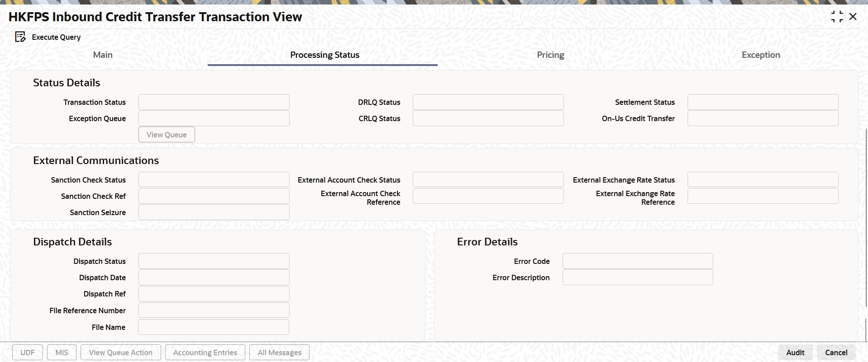868x362 pixels.
Task: Click the MIS button
Action: [62, 353]
